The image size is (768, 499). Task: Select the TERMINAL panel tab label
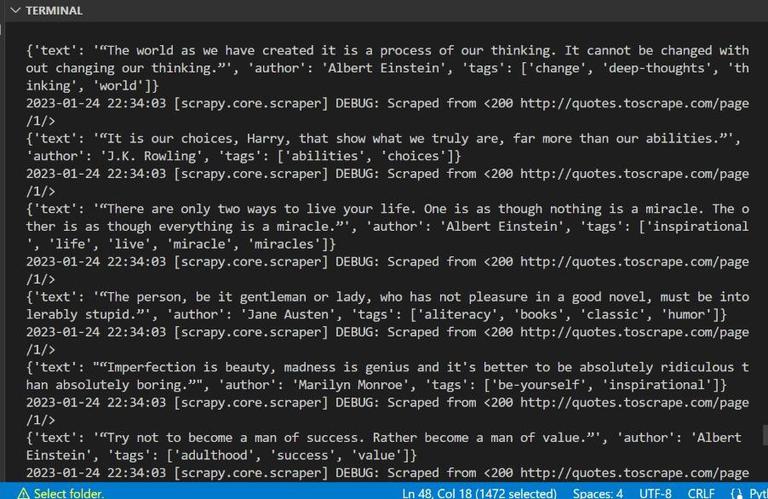pos(54,11)
